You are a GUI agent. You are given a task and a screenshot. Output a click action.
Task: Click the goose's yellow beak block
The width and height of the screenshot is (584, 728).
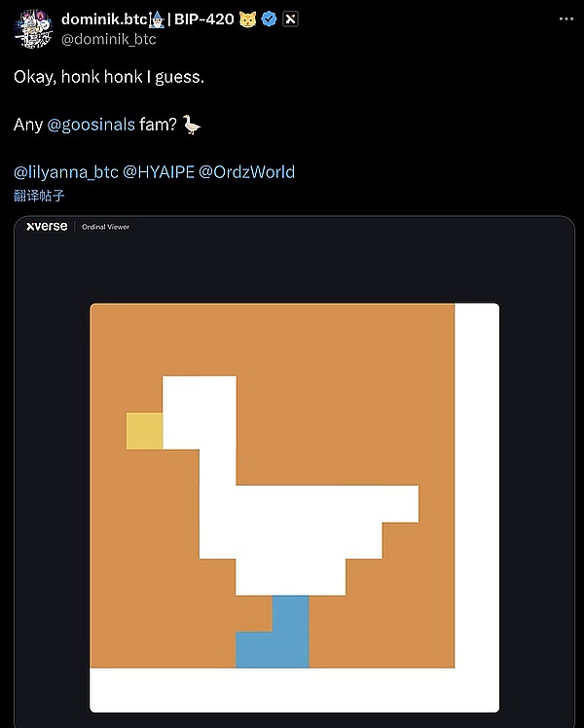(144, 431)
